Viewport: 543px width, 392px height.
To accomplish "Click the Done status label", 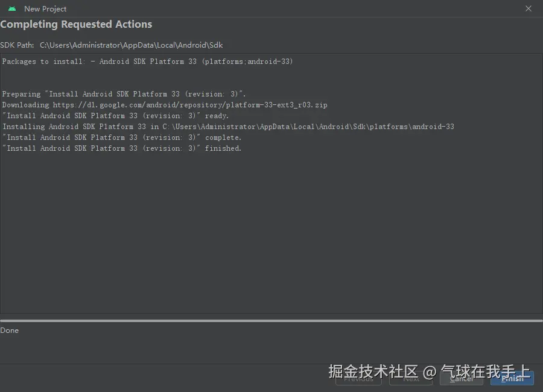I will coord(10,330).
